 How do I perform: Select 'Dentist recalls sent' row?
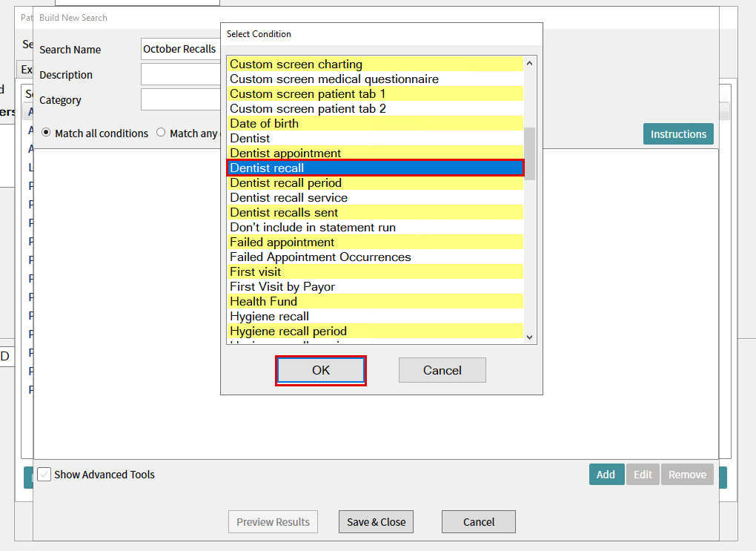pos(375,213)
